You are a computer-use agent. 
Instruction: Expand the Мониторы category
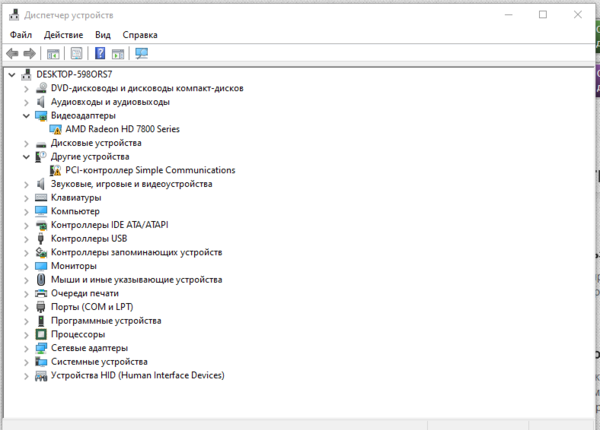[26, 266]
